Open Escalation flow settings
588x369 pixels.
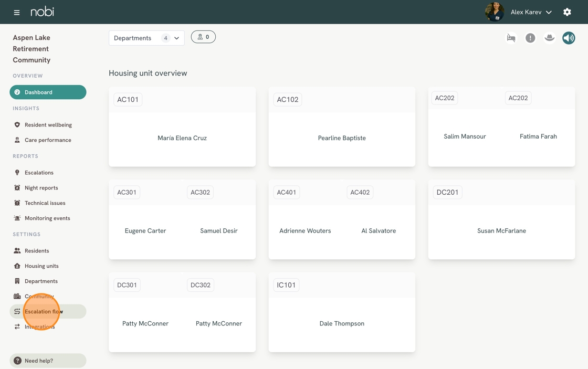coord(48,312)
